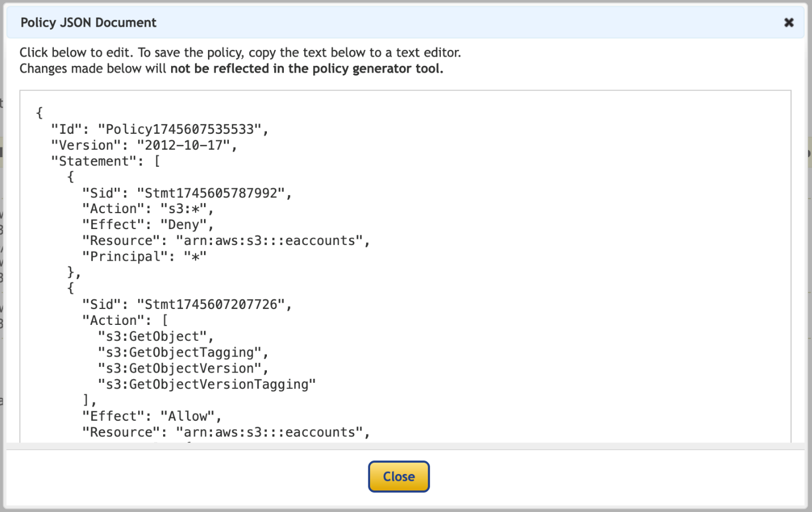Click the "s3:GetObjectVersionTagging" entry
This screenshot has width=812, height=512.
point(207,384)
